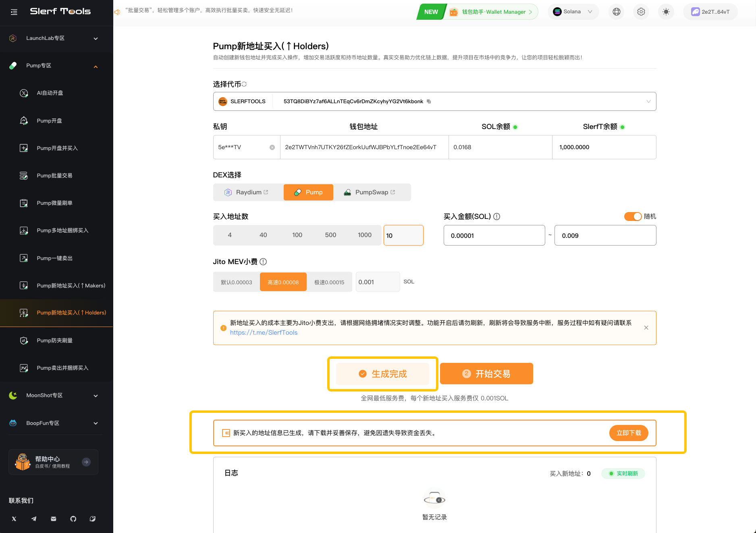This screenshot has height=533, width=756.
Task: Show info for Jito MEV小费
Action: click(263, 262)
